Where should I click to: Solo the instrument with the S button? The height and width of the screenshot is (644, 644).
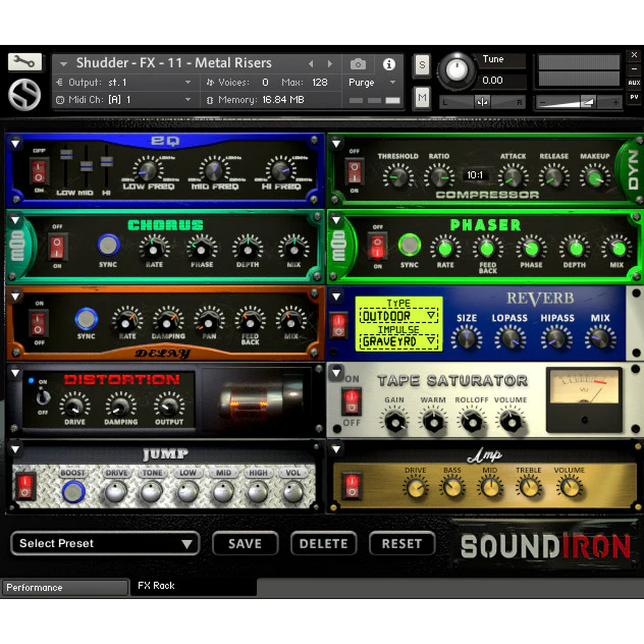click(422, 65)
